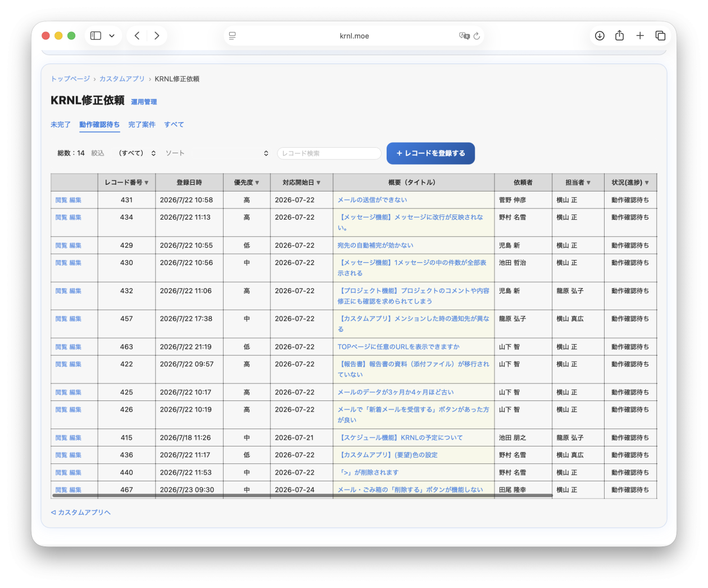The width and height of the screenshot is (708, 588).
Task: Go to the トップページ breadcrumb
Action: click(70, 79)
